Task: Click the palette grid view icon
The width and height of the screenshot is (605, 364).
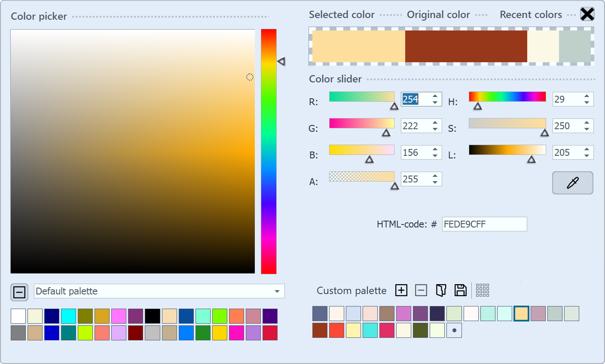Action: (x=483, y=290)
